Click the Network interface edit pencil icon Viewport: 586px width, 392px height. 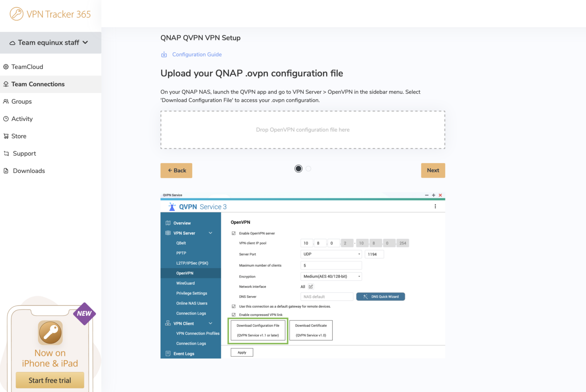pyautogui.click(x=311, y=286)
